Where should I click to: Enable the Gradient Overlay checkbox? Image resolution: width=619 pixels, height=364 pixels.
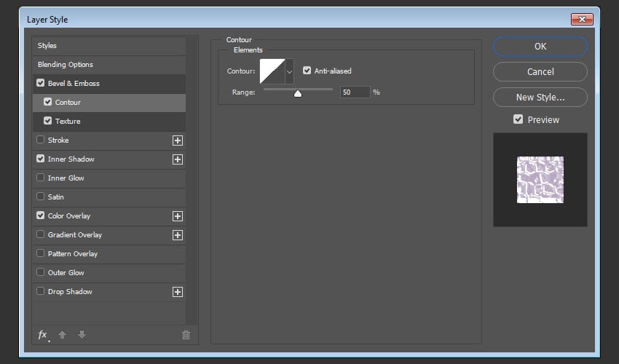coord(40,234)
